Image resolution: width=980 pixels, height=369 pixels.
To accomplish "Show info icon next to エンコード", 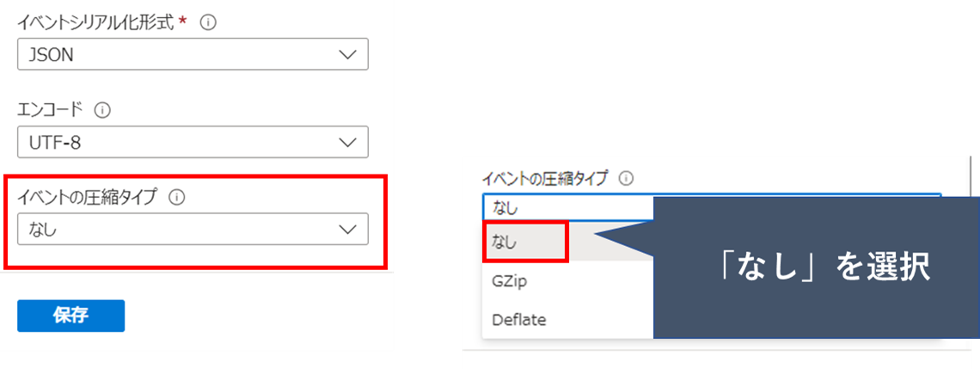I will (x=102, y=111).
